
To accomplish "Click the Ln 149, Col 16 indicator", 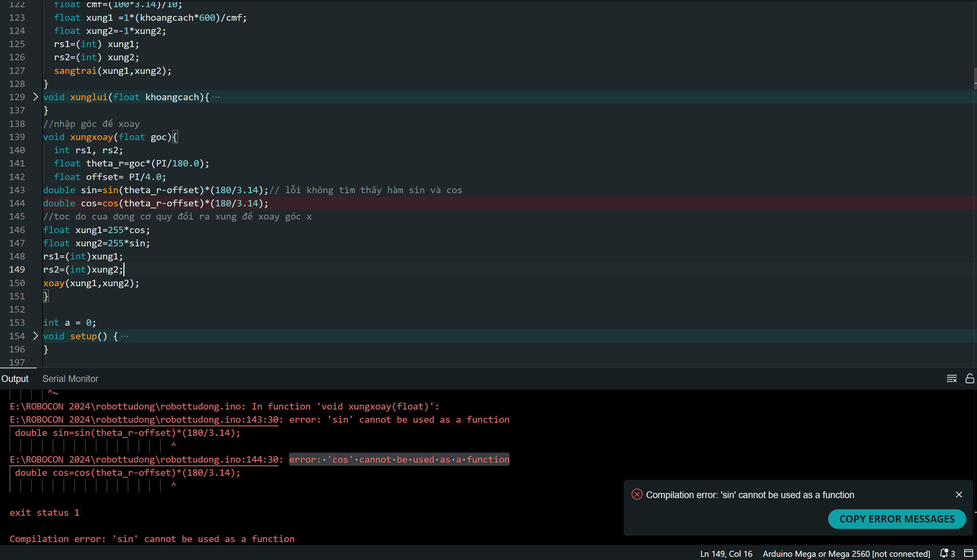I will (726, 554).
